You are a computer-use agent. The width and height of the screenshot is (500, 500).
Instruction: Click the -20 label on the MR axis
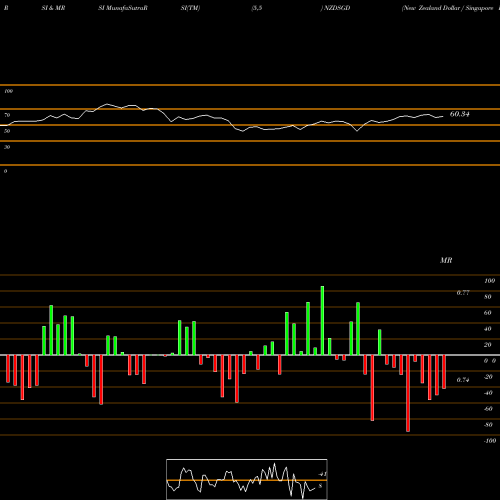click(488, 377)
